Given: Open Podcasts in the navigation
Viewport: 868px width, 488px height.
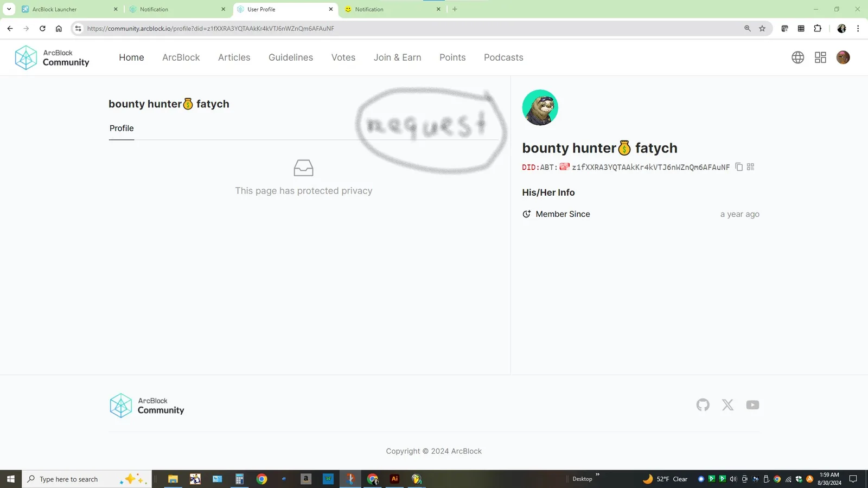Looking at the screenshot, I should [503, 57].
